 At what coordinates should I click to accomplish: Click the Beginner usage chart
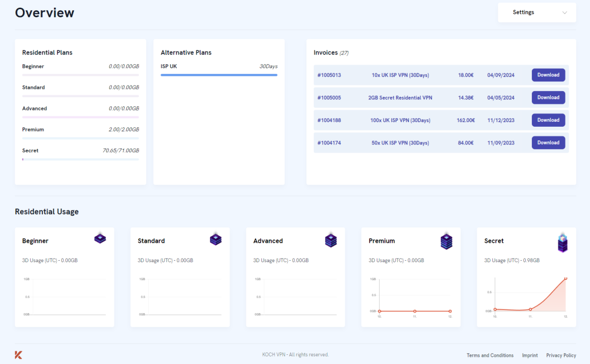click(64, 297)
